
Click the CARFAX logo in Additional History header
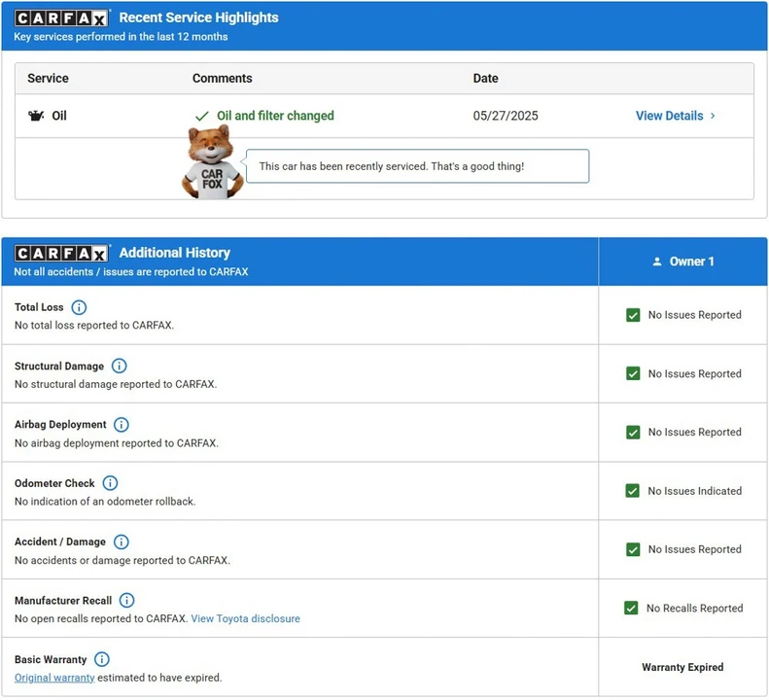point(61,253)
